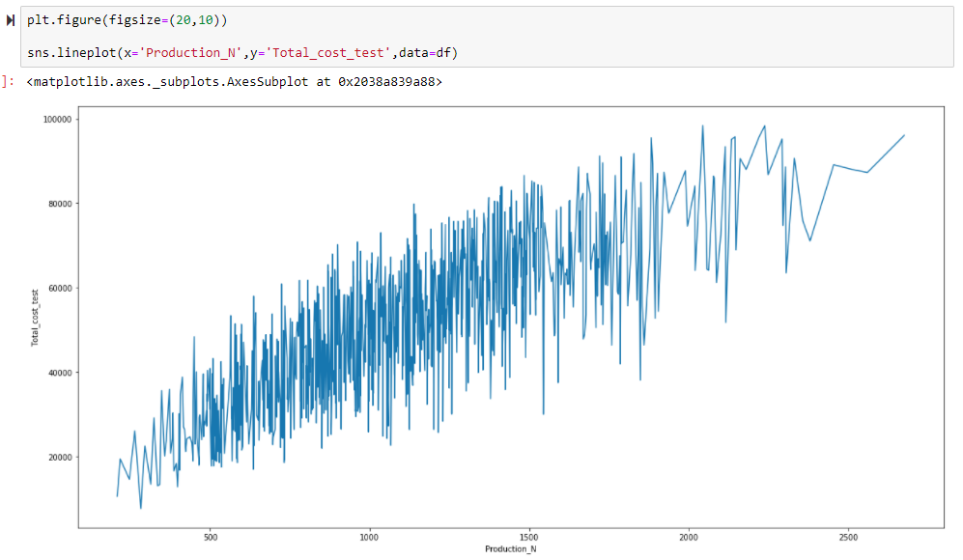
Task: Click the line chart plot image
Action: pyautogui.click(x=510, y=319)
